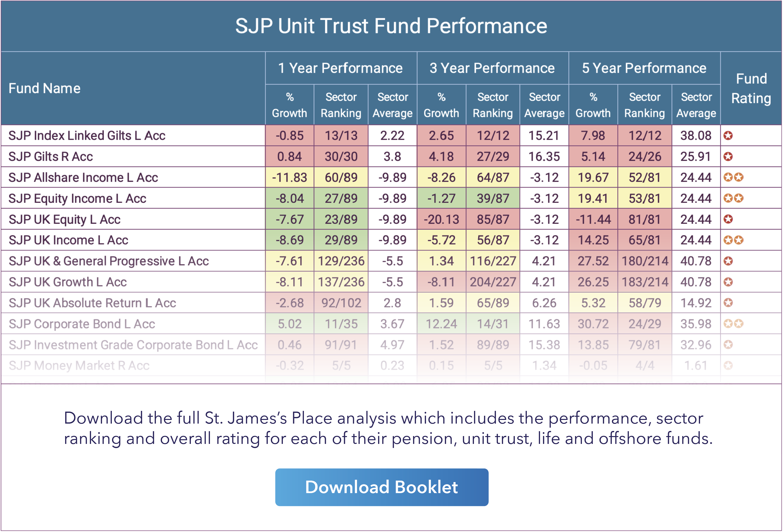
Task: Click the 5 Year Performance column header
Action: [644, 68]
